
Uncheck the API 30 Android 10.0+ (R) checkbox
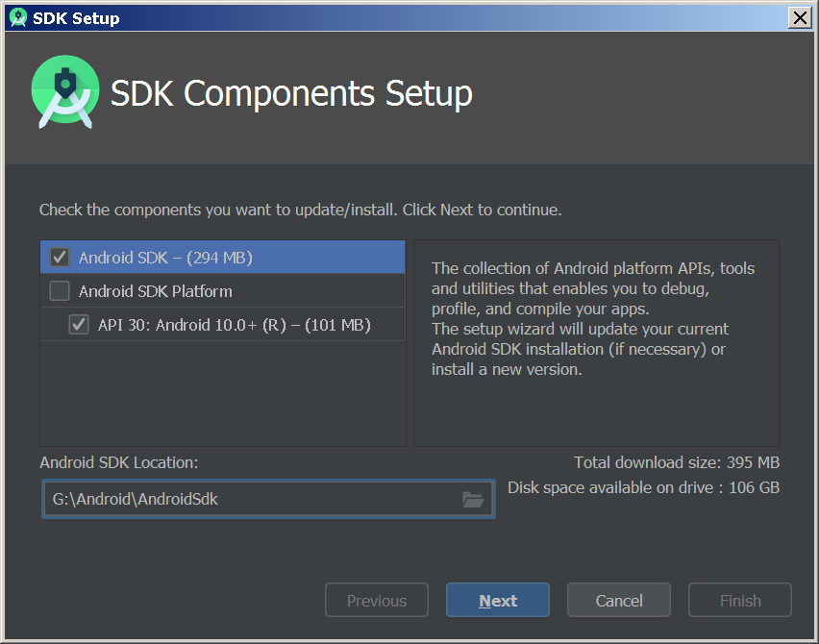(x=79, y=324)
